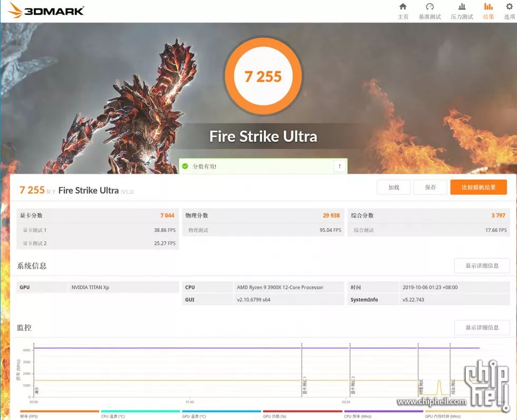Toggle the CPU 温度 legend item
Screen dimensions: 517x420
(140, 414)
